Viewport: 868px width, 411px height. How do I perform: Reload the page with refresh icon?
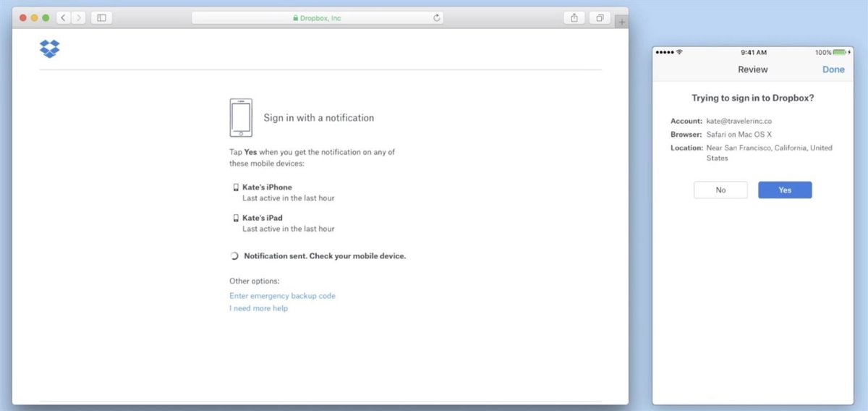[437, 18]
